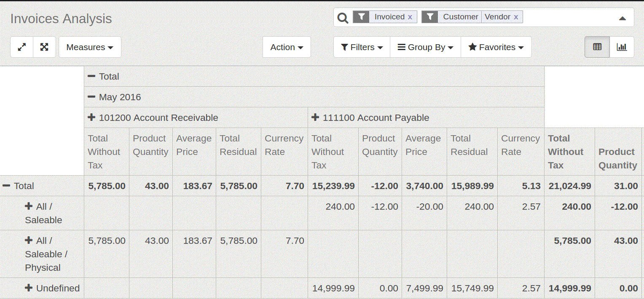Screen dimensions: 644x299
Task: Switch to the pivot table view icon
Action: point(597,47)
